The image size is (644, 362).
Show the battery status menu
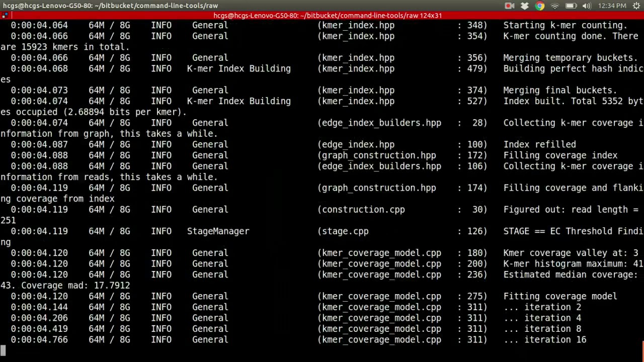(x=571, y=6)
